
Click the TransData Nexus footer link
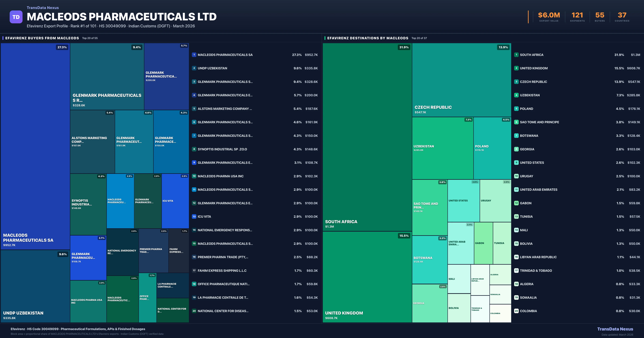click(615, 329)
